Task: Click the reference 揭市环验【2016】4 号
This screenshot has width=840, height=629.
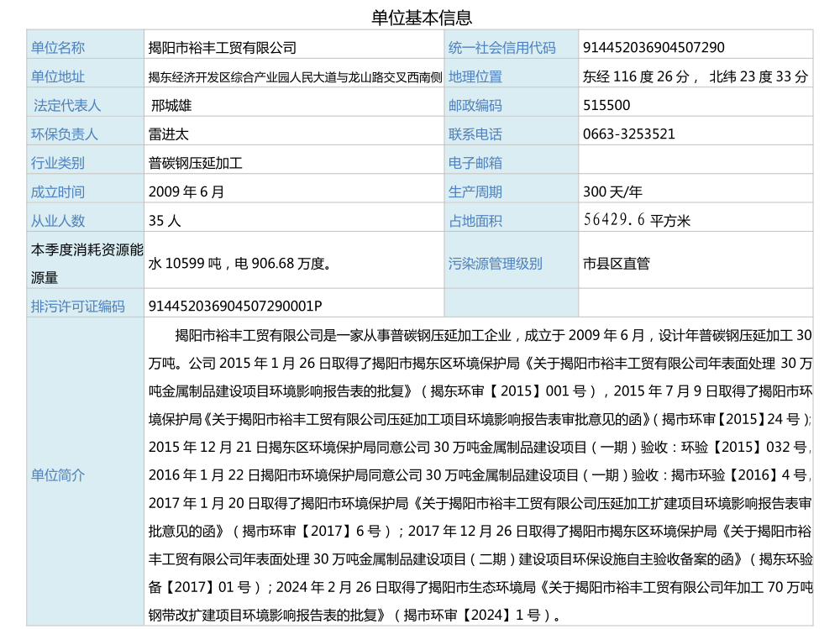Action: tap(738, 474)
